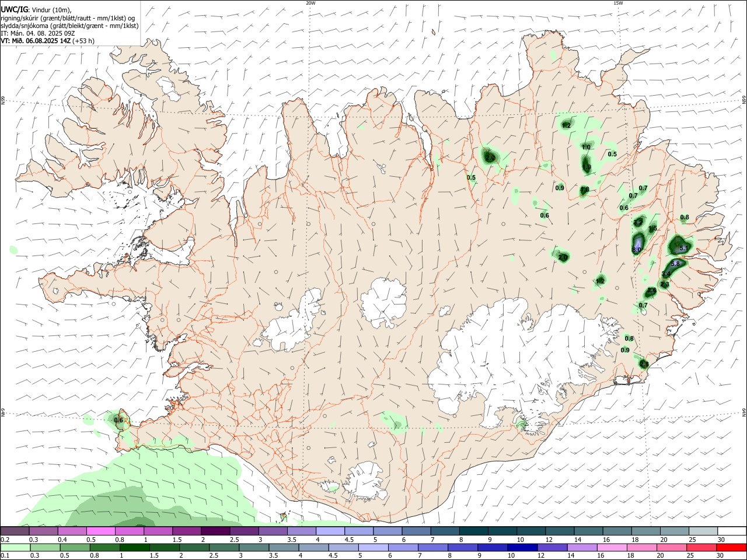The height and width of the screenshot is (560, 747).
Task: Click the initial time 'IT: Mán. 04. 08. 2025 09Z'
Action: click(x=38, y=33)
